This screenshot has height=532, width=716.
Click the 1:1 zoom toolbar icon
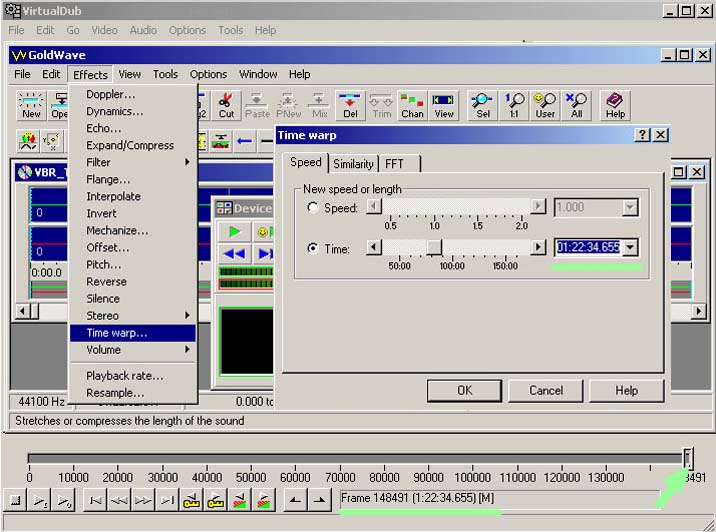514,105
